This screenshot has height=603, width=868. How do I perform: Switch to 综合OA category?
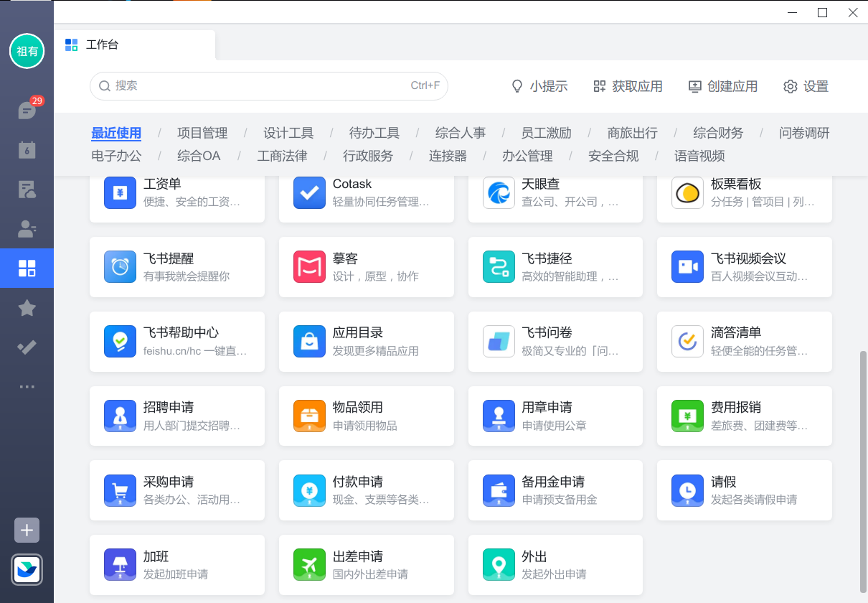(x=199, y=156)
